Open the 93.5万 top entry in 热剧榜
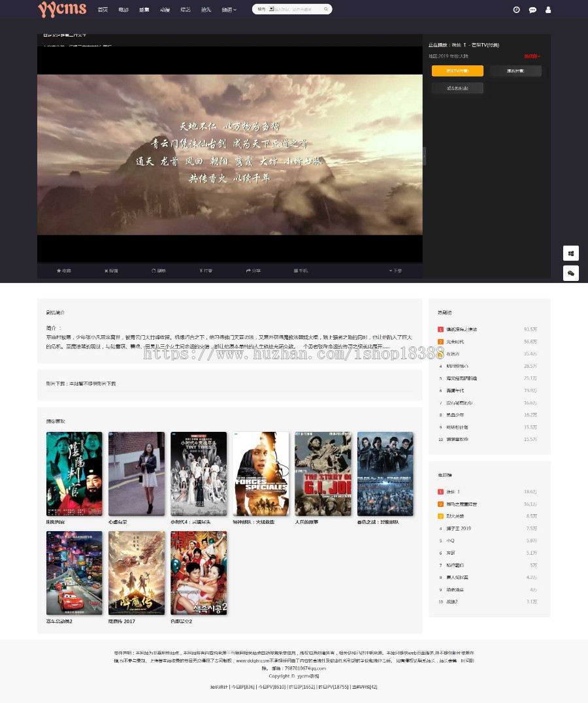588x703 pixels. pyautogui.click(x=487, y=329)
